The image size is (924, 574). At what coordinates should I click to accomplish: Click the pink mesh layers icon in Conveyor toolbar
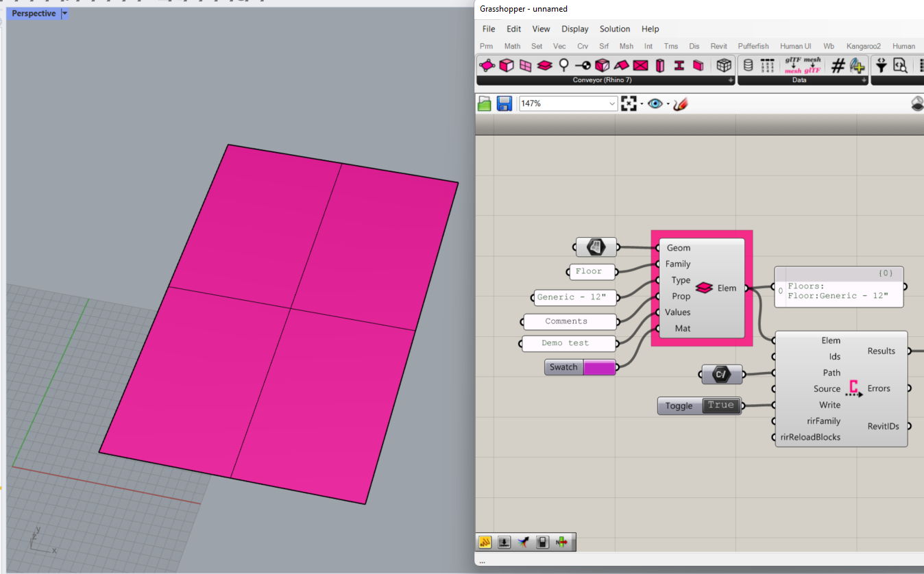coord(544,66)
